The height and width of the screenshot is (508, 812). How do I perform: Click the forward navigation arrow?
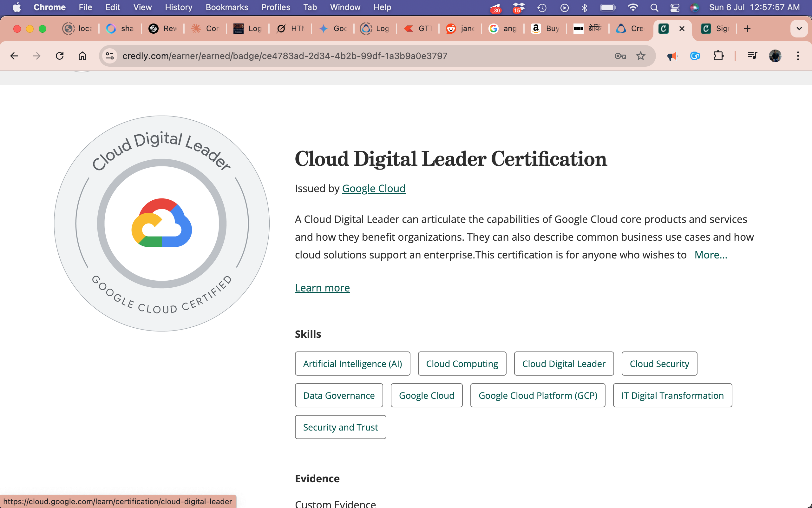[36, 56]
